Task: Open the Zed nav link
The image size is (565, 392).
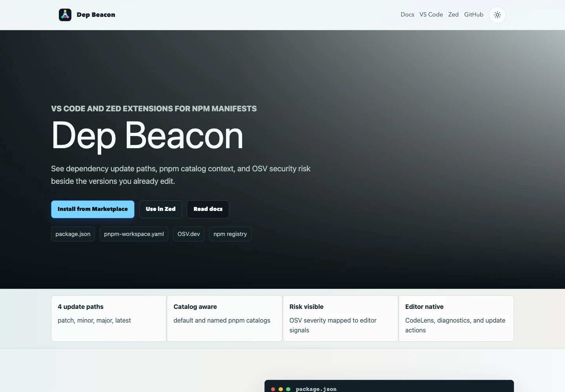Action: 454,15
